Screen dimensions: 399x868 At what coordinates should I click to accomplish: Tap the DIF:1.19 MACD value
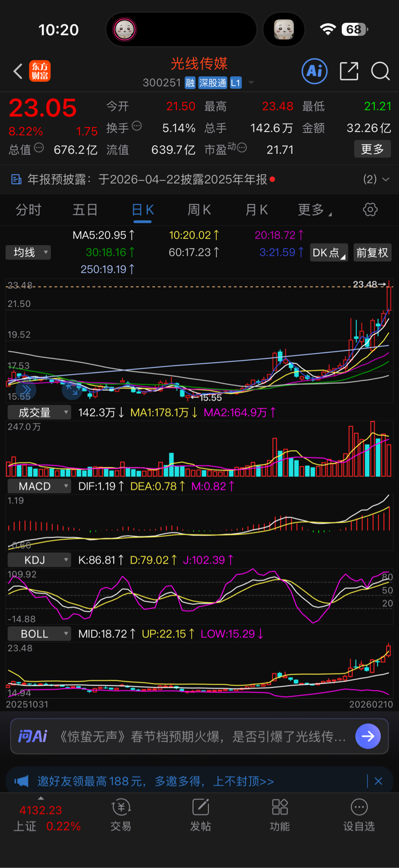pyautogui.click(x=101, y=486)
